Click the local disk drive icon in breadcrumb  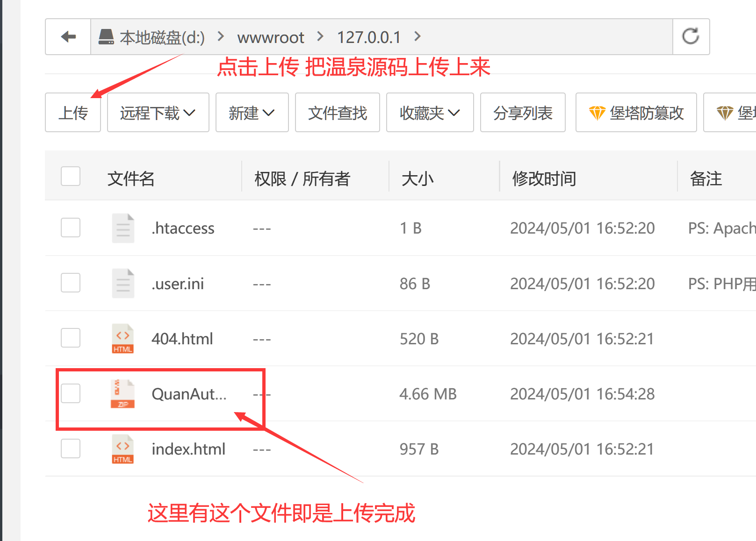(106, 36)
